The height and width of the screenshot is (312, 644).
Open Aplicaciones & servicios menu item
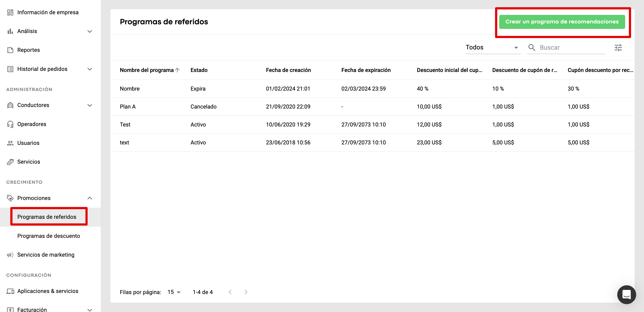(x=48, y=291)
